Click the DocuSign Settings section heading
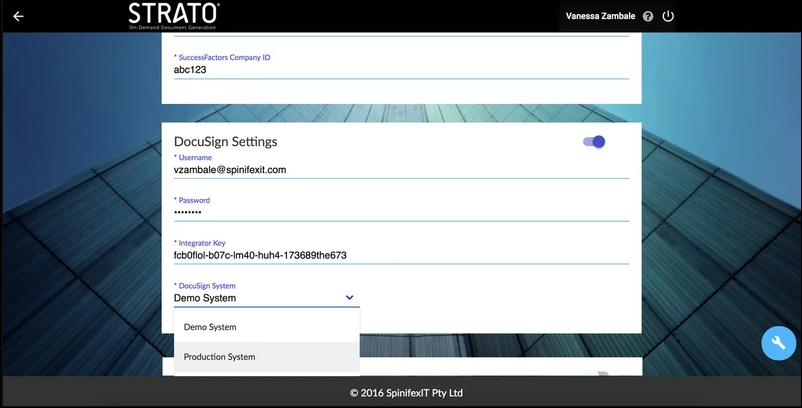 tap(225, 142)
